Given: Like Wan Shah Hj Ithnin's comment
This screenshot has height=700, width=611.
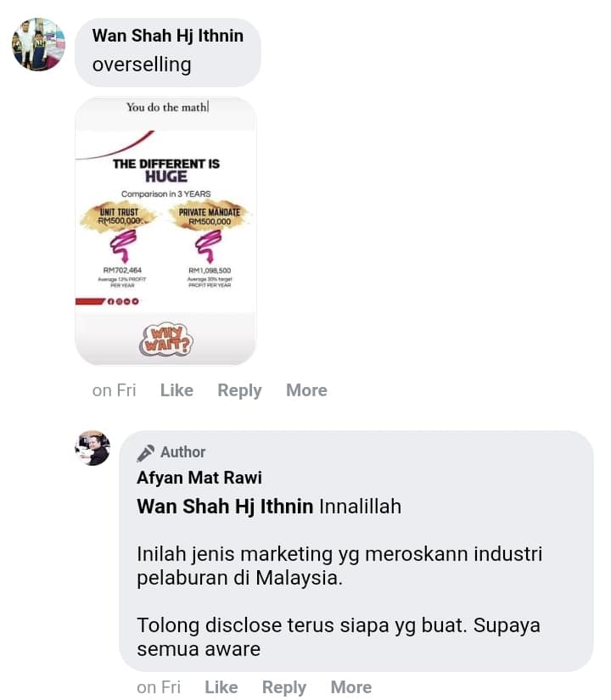Looking at the screenshot, I should pos(177,390).
